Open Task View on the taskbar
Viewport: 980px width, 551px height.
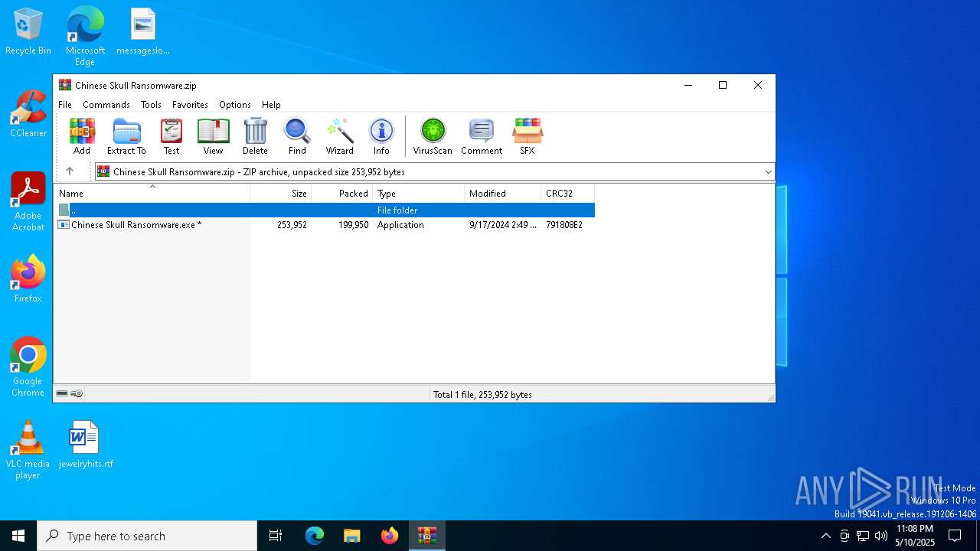[276, 536]
